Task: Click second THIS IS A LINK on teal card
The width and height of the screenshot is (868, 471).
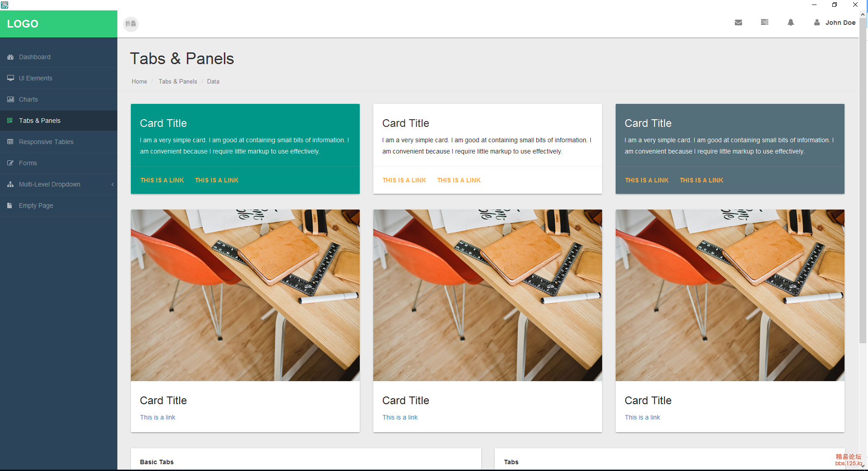Action: click(x=217, y=180)
